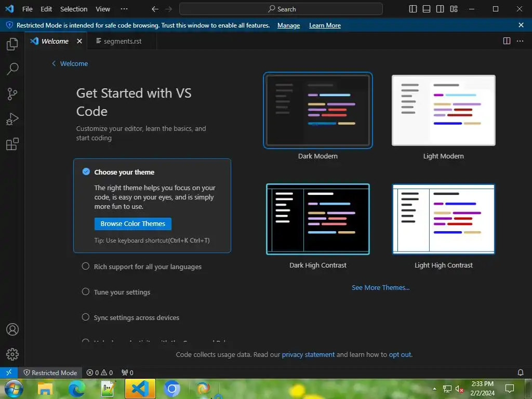This screenshot has width=532, height=399.
Task: Open the Source Control view
Action: pos(12,94)
